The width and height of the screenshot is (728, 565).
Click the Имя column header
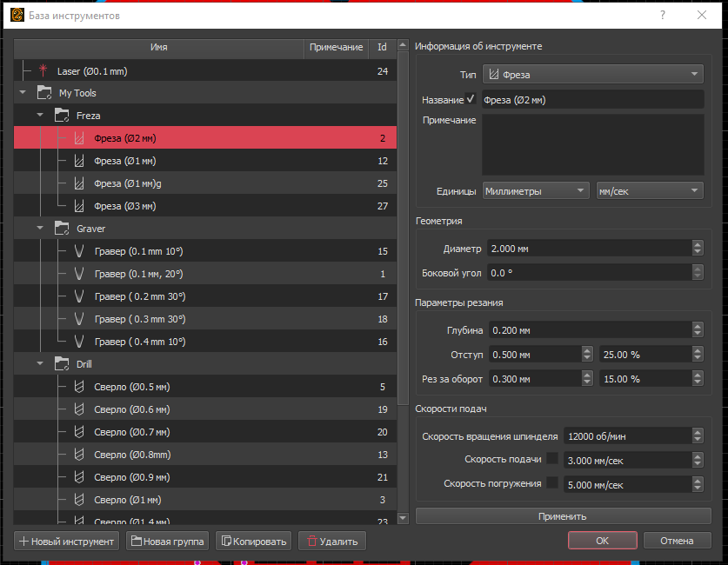coord(159,47)
